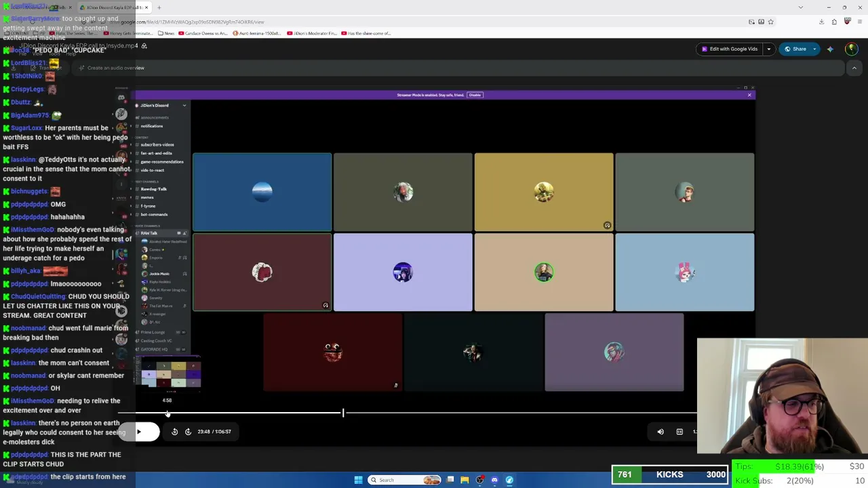Open the Aunt-Jemima bookmark
The height and width of the screenshot is (488, 868).
tap(258, 33)
